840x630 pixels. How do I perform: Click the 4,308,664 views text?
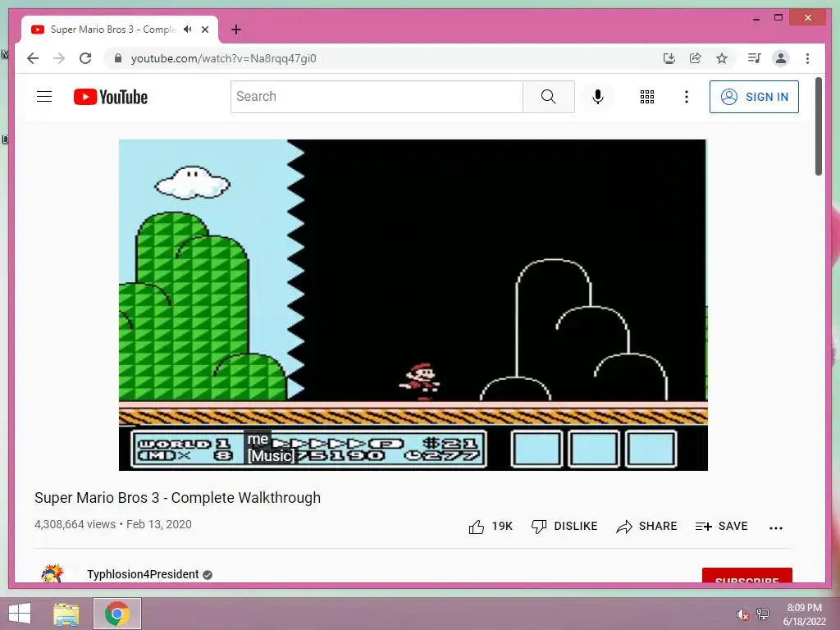point(75,524)
